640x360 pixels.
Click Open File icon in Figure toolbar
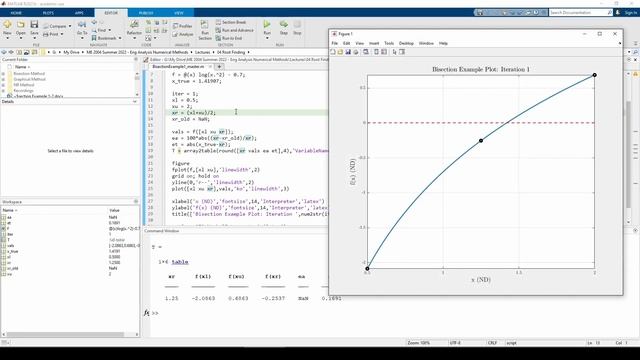point(340,52)
